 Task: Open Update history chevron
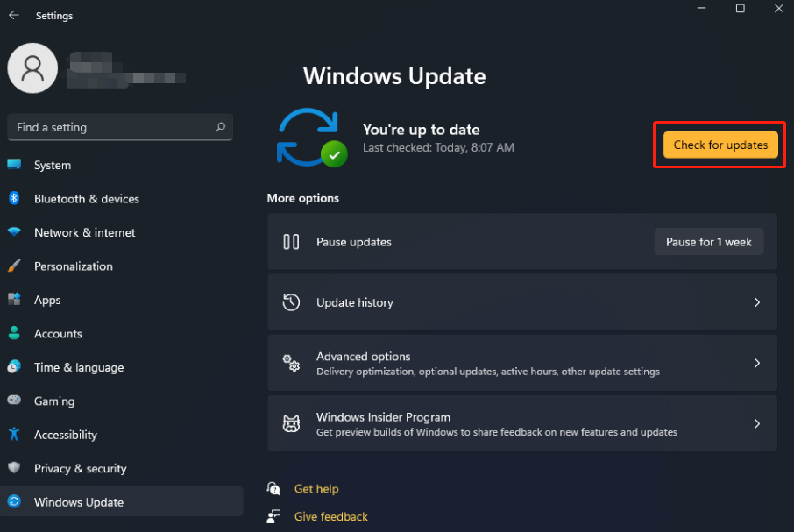click(757, 302)
